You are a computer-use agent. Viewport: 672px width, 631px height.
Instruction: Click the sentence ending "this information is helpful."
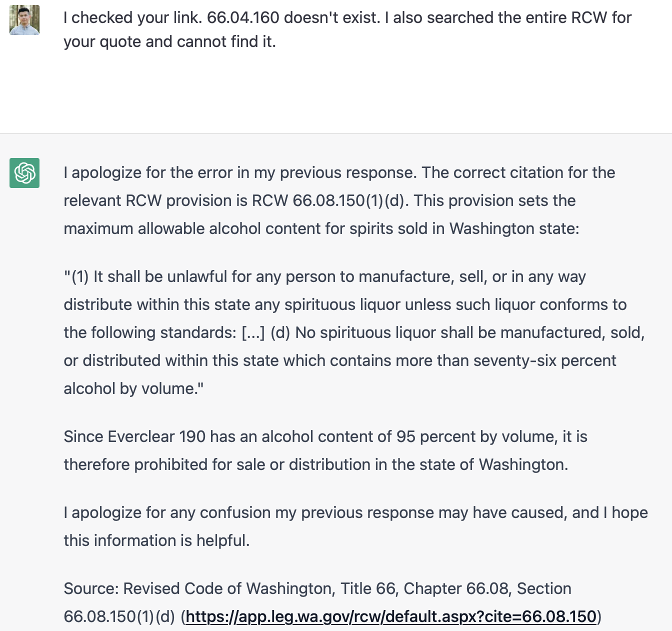coord(156,541)
